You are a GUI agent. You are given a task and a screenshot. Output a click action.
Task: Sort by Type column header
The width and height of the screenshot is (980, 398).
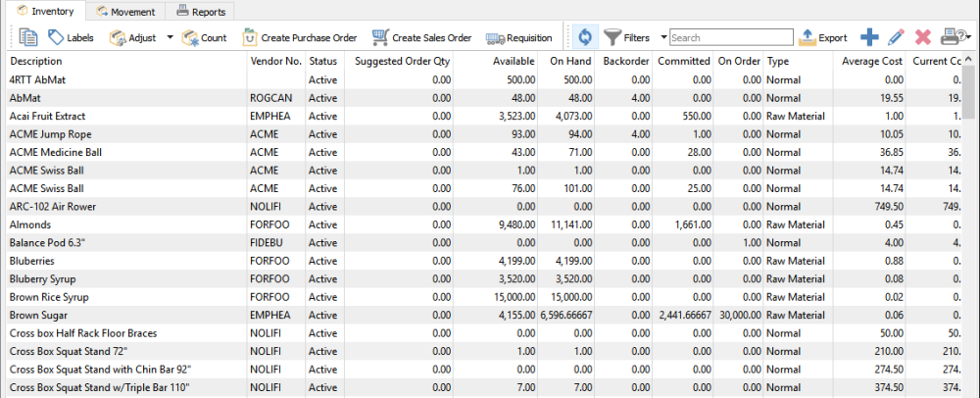tap(799, 61)
